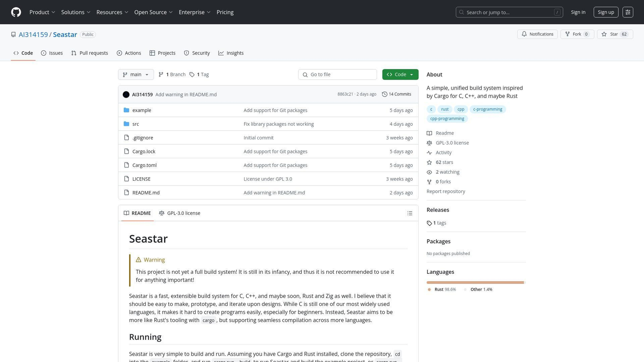Open the example folder
The image size is (644, 362).
click(x=142, y=110)
